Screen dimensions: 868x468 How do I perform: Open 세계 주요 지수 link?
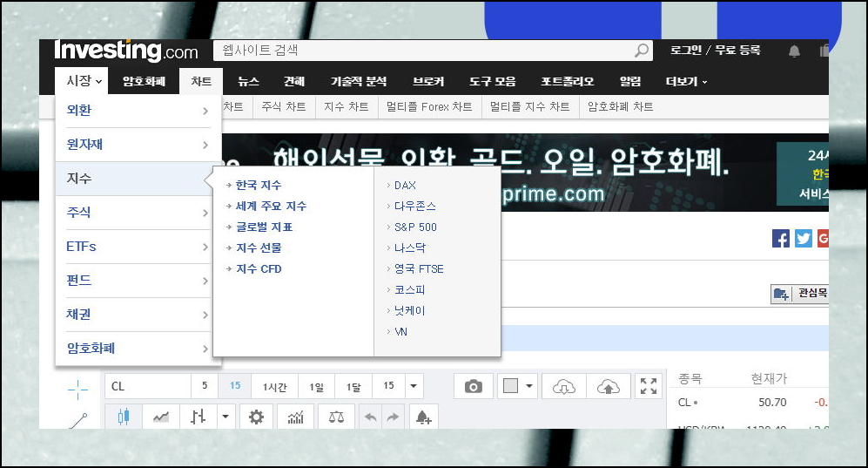tap(271, 206)
